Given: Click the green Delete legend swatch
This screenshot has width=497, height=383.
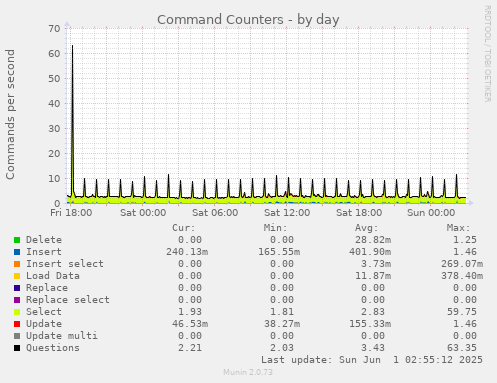Looking at the screenshot, I should 17,240.
